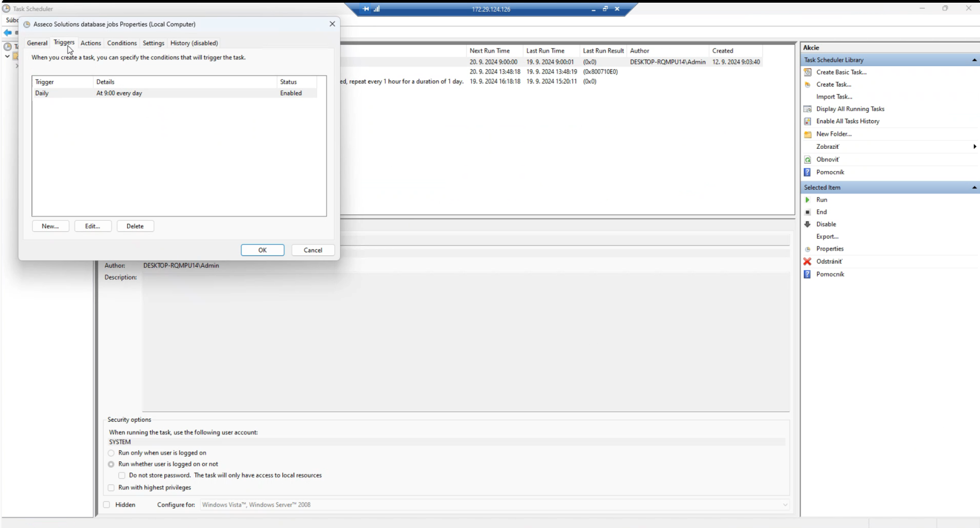
Task: Expand the Zobraziť submenu arrow
Action: (x=975, y=147)
